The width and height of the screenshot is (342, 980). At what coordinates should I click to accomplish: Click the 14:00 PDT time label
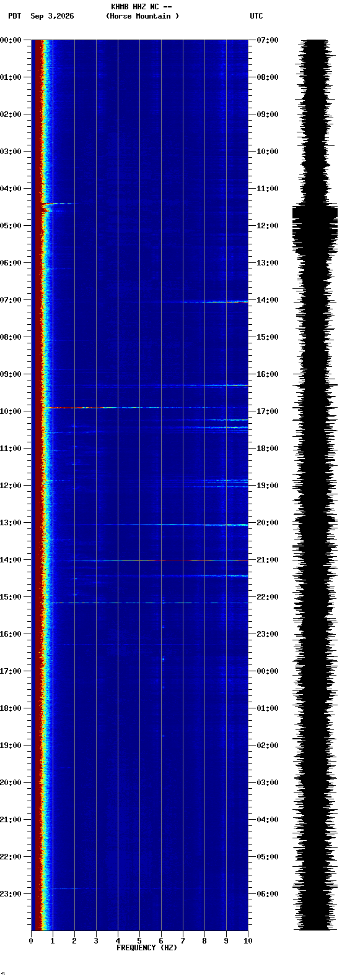coord(11,560)
